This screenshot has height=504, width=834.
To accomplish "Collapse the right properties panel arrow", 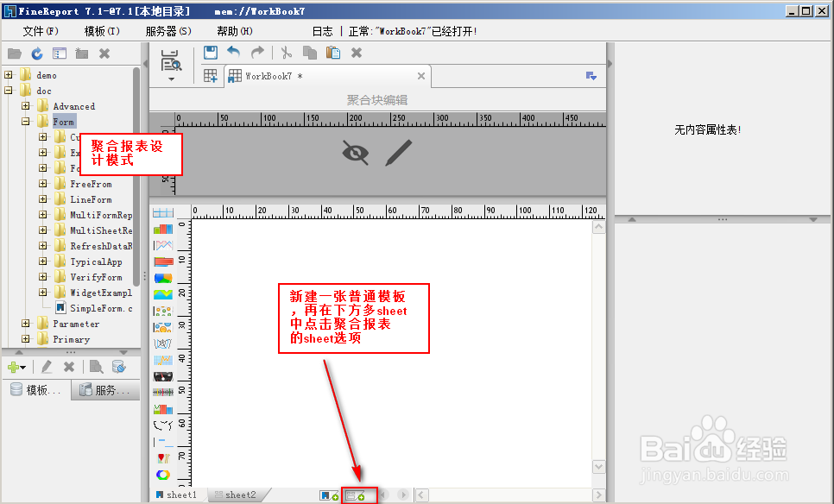I will tap(610, 64).
